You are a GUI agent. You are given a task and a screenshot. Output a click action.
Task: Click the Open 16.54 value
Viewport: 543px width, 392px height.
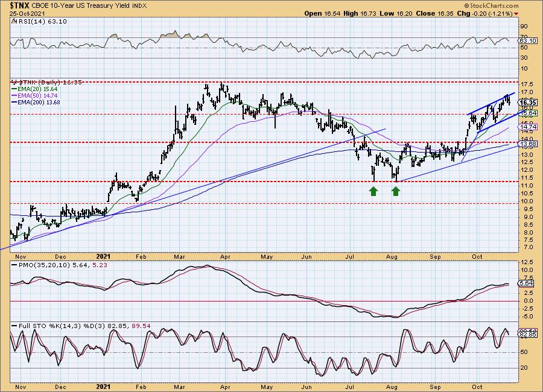click(x=323, y=13)
